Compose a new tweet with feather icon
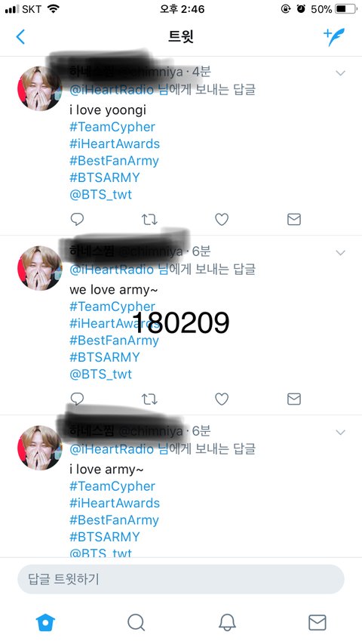The height and width of the screenshot is (644, 362). click(334, 36)
